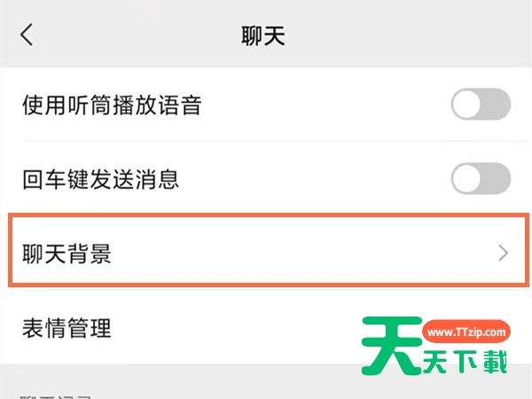532x399 pixels.
Task: Enable the 回车键发送消息 switch
Action: (x=481, y=180)
